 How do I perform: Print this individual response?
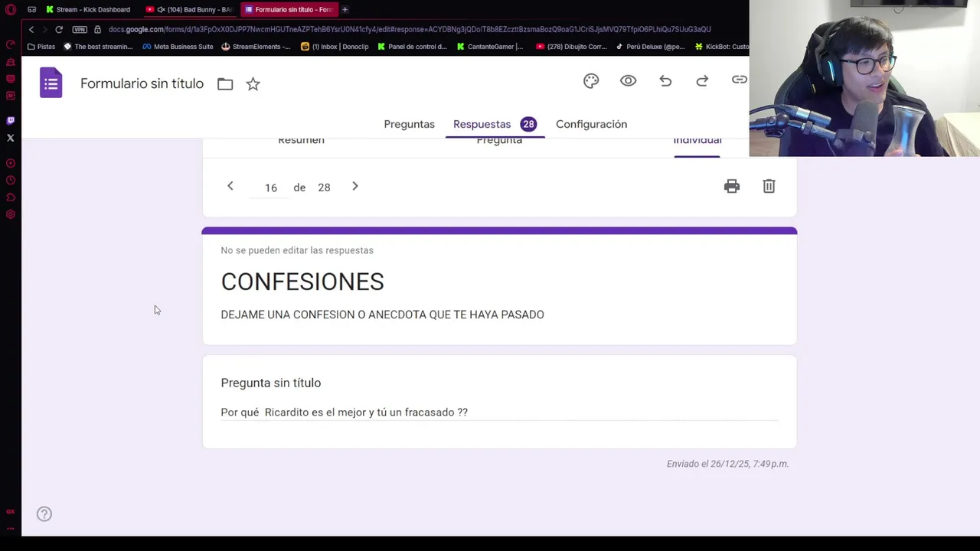tap(732, 186)
